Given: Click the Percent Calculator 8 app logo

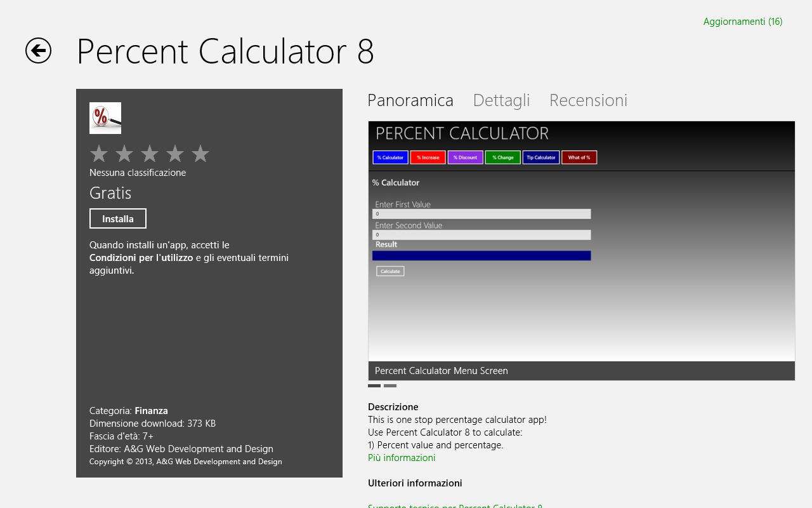Looking at the screenshot, I should coord(105,118).
